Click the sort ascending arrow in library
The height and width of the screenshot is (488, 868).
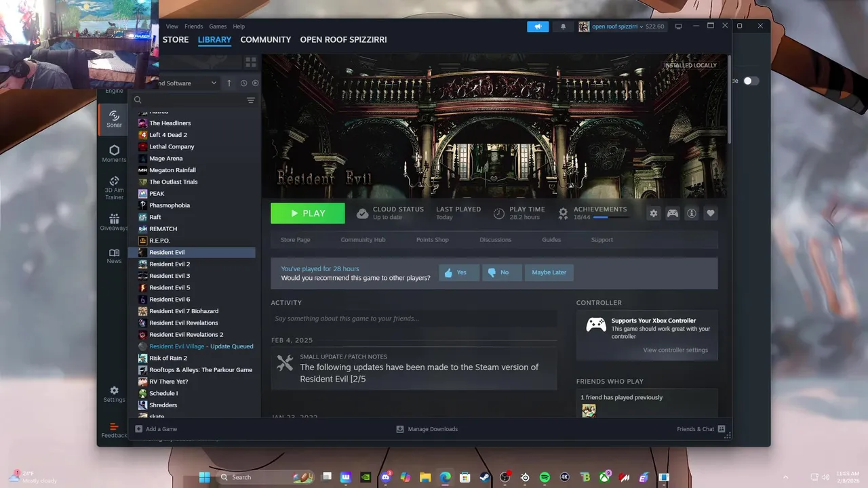point(229,83)
